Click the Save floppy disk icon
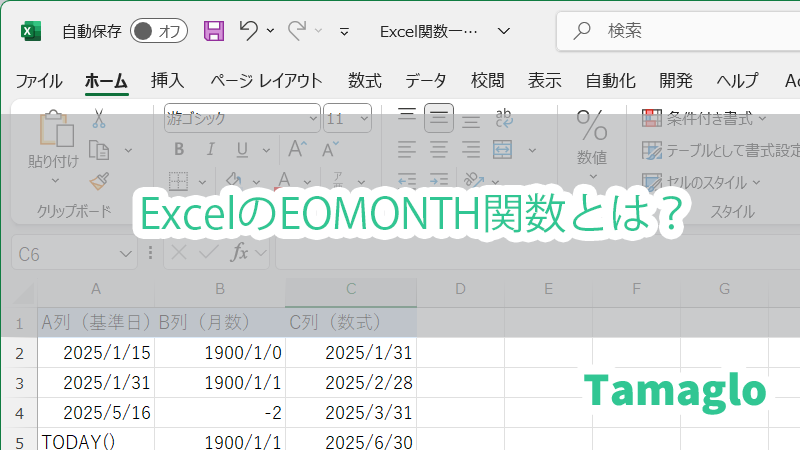Viewport: 800px width, 450px height. (214, 31)
